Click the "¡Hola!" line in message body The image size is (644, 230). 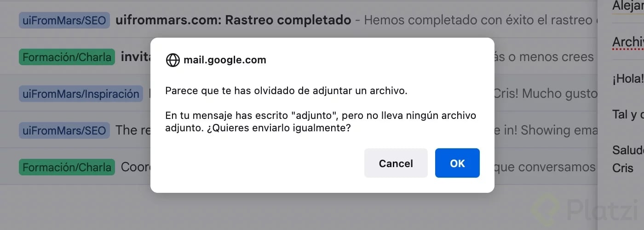(627, 79)
